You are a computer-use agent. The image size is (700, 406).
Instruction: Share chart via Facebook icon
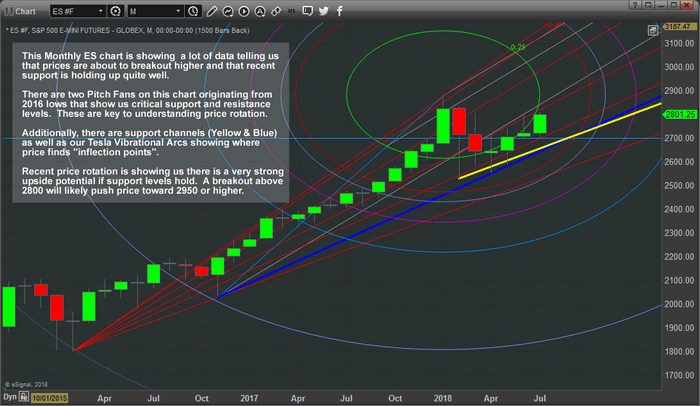(x=340, y=11)
